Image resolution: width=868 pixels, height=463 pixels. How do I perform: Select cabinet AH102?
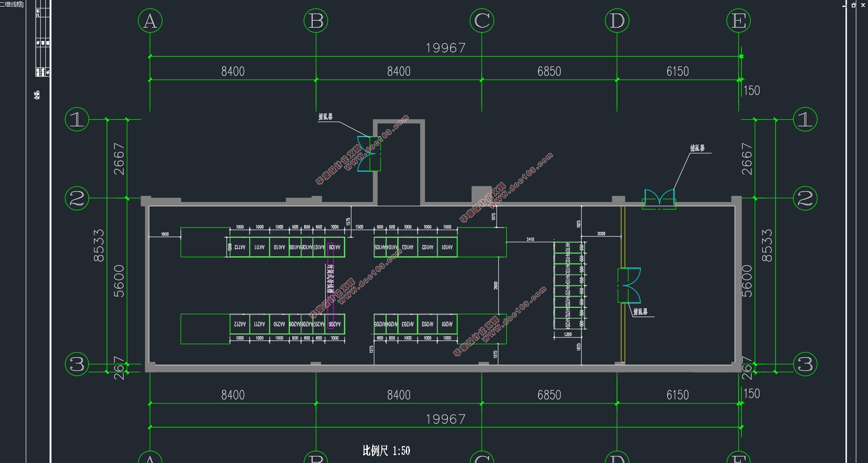point(427,247)
